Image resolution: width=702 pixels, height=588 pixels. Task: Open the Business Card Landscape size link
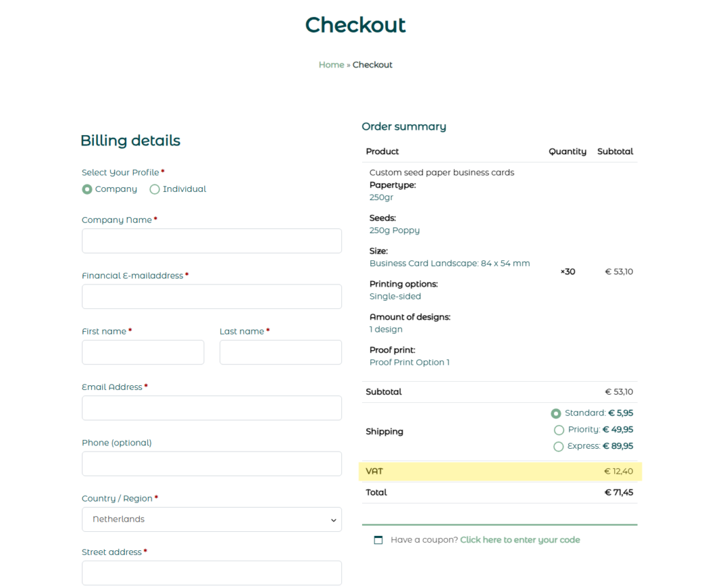449,263
